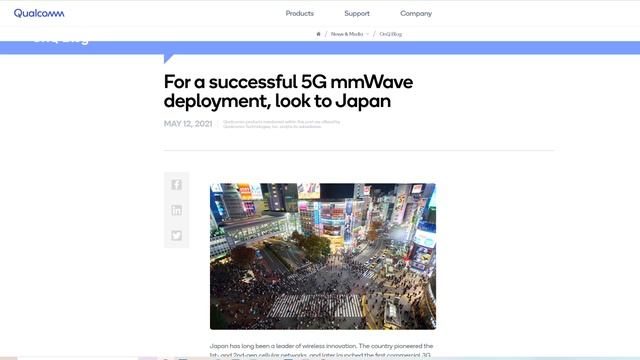Share article on Facebook
Image resolution: width=640 pixels, height=360 pixels.
176,184
